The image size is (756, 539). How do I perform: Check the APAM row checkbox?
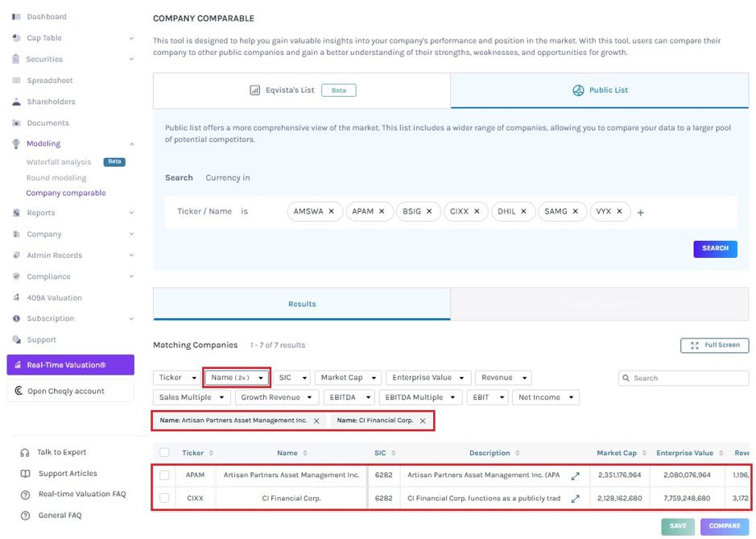pyautogui.click(x=164, y=475)
